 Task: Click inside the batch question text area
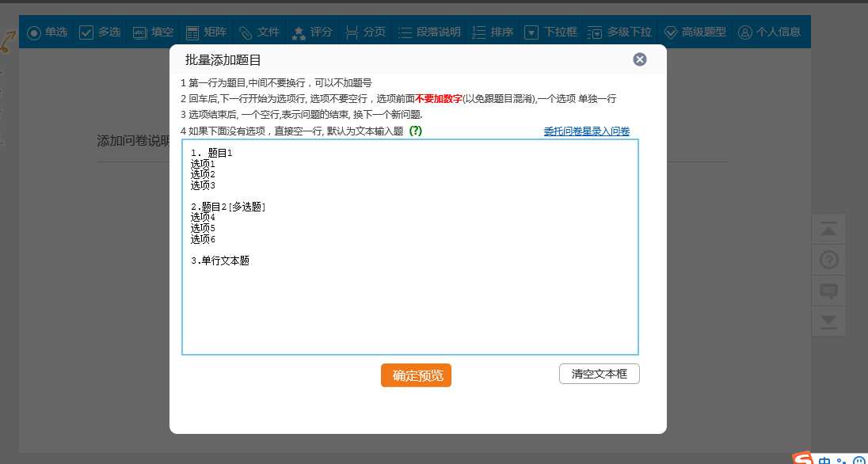(410, 247)
